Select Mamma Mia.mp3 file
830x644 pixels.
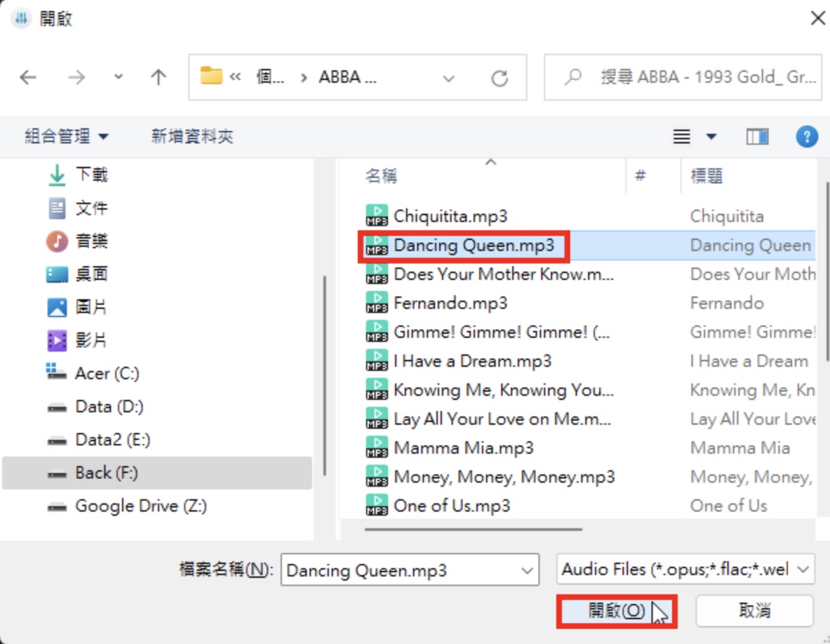(463, 448)
